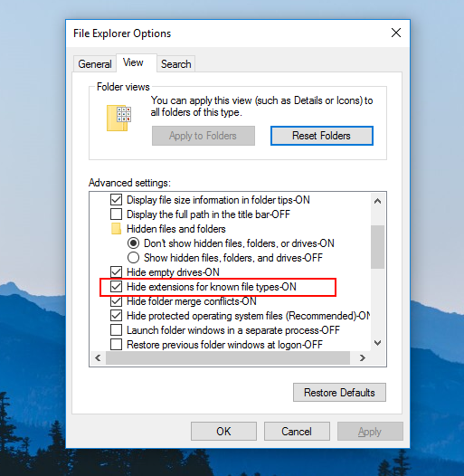This screenshot has height=476, width=464.
Task: Uncheck Hide extensions for known file types
Action: pos(117,287)
